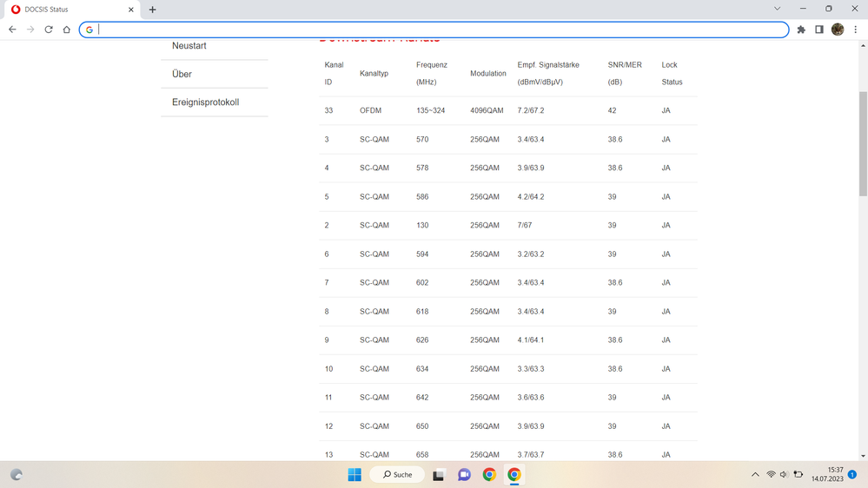Select the frequency value 618
This screenshot has height=488, width=868.
coord(422,312)
